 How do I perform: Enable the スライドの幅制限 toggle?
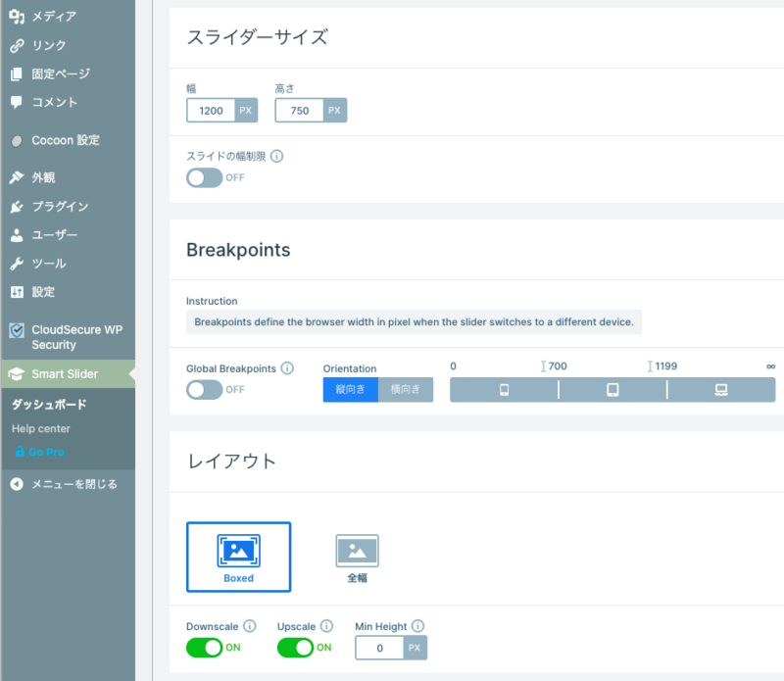[205, 177]
